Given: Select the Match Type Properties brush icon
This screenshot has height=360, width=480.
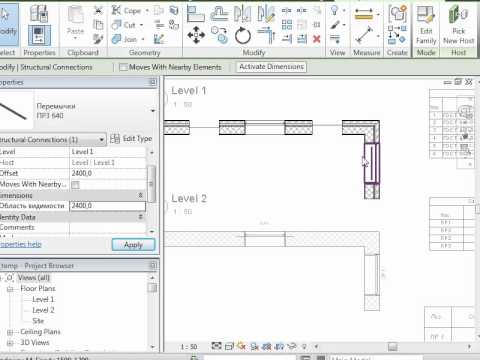Looking at the screenshot, I should pyautogui.click(x=98, y=39).
